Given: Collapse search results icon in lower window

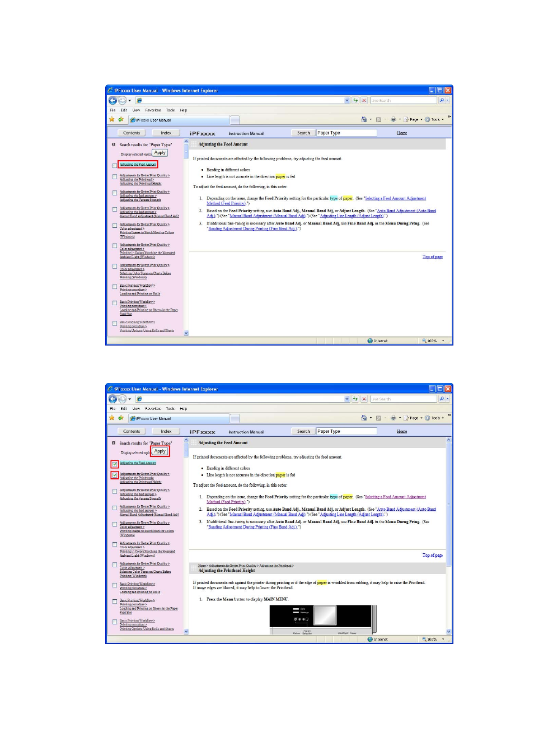Looking at the screenshot, I should [x=114, y=443].
